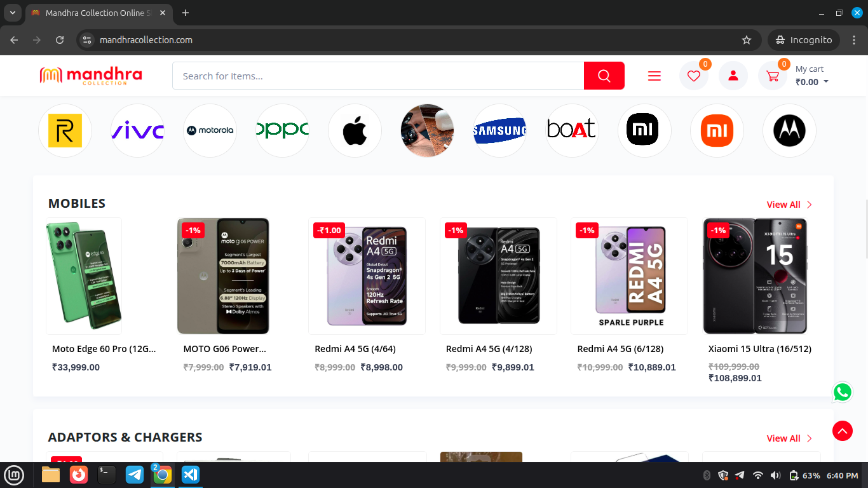Screen dimensions: 868x488
Task: Click the MOTO G06 Power product image
Action: point(223,276)
